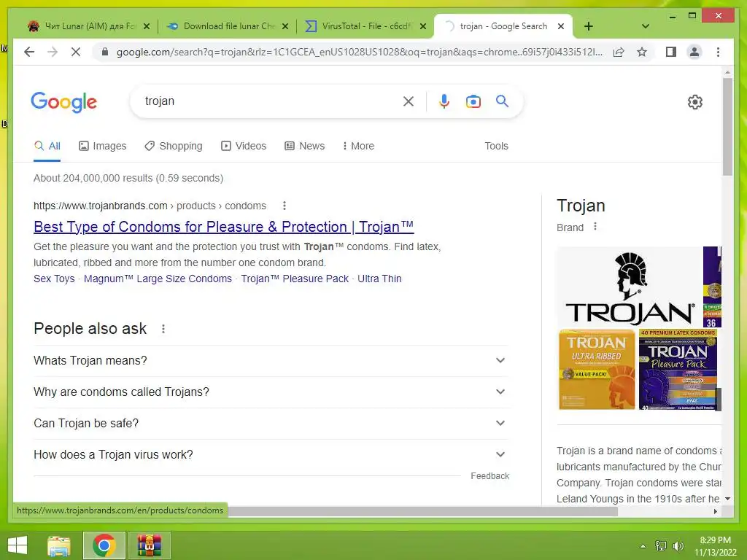Open Chrome side panel
Image resolution: width=747 pixels, height=560 pixels.
671,52
